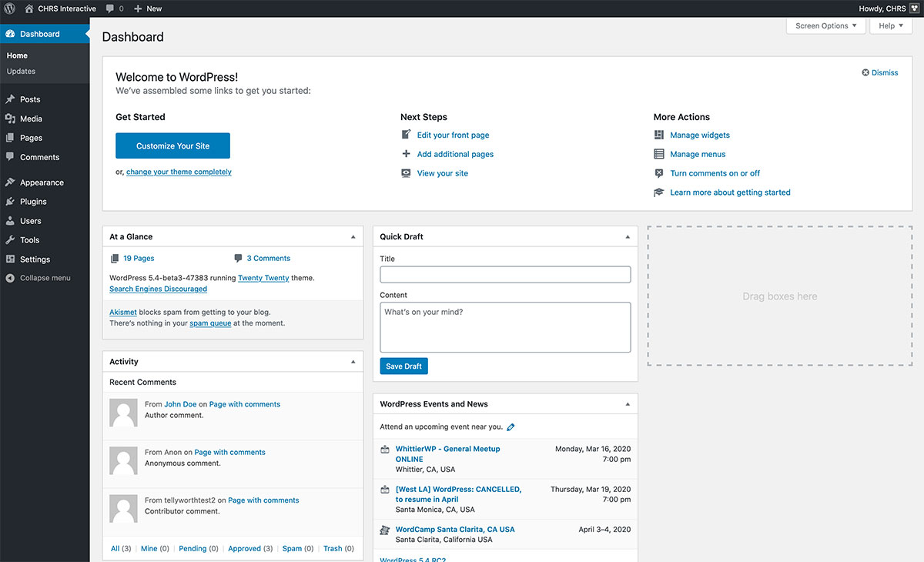924x562 pixels.
Task: Click the Learn more about getting started link
Action: point(730,192)
